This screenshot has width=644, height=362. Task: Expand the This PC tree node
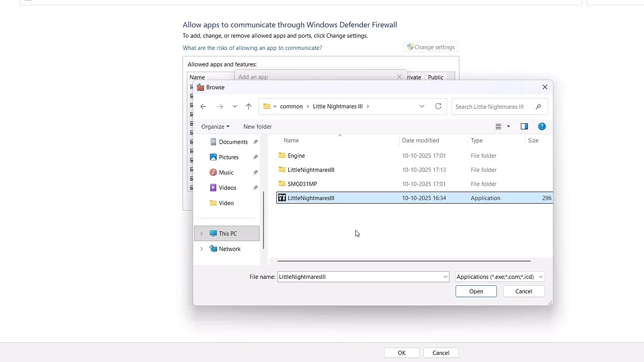coord(201,234)
